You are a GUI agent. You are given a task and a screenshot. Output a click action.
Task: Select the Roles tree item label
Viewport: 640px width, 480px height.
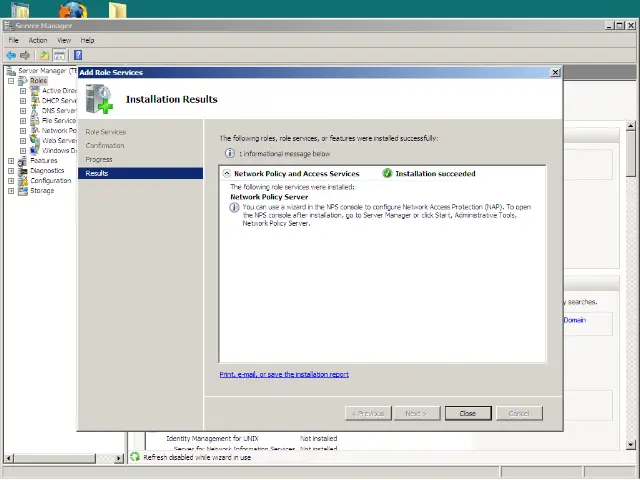click(38, 81)
